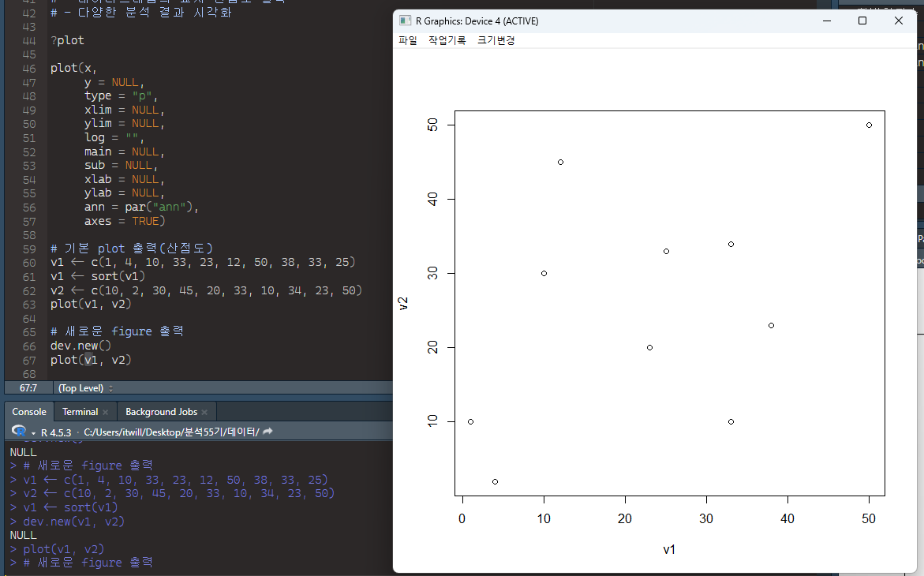Click the console path C:/Users/itwill/Desktop
This screenshot has width=924, height=576.
click(171, 432)
